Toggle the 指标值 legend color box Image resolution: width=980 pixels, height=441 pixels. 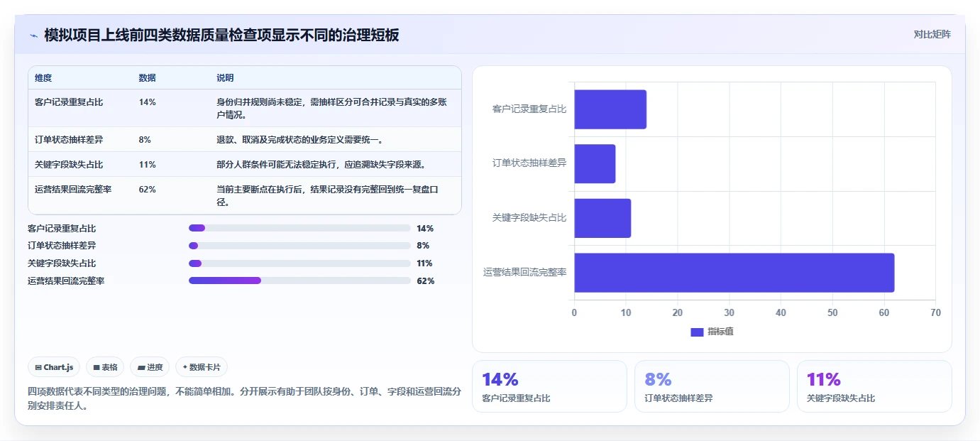(x=697, y=332)
